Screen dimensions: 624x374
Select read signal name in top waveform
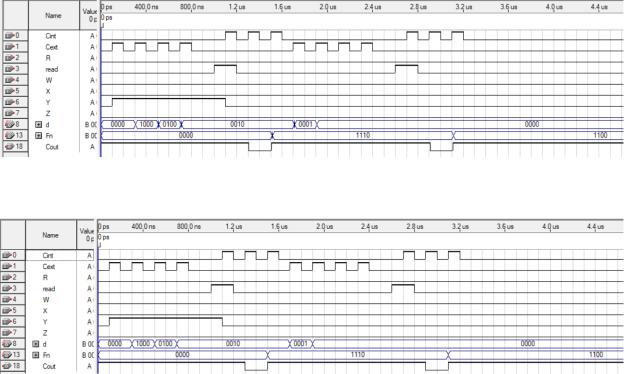click(52, 70)
